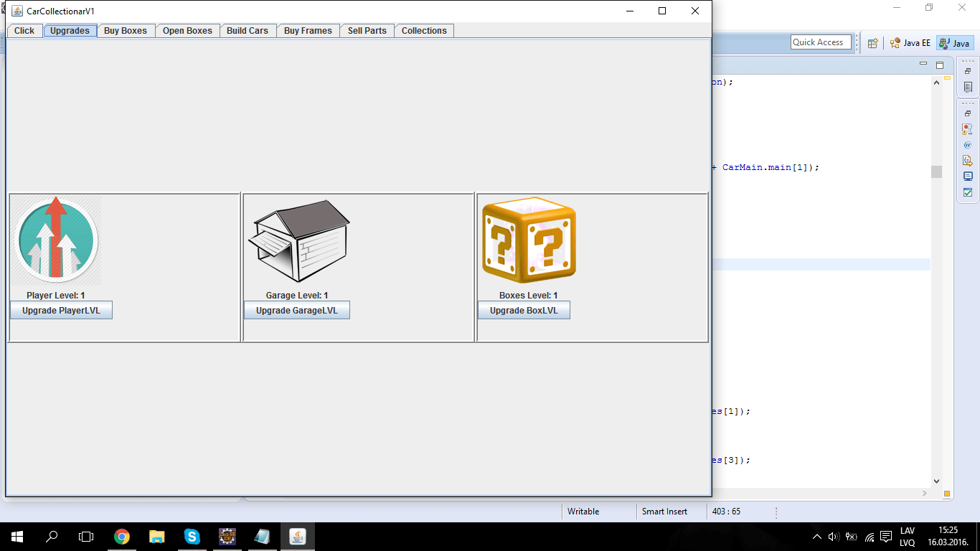Click the network Wi-Fi icon in system tray

pos(868,536)
